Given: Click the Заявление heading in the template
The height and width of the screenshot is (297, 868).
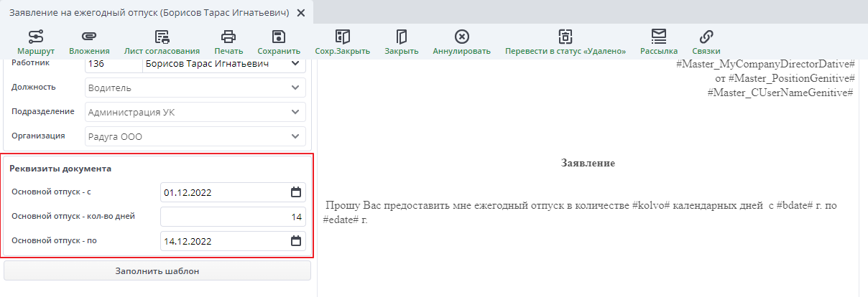Looking at the screenshot, I should (x=588, y=164).
